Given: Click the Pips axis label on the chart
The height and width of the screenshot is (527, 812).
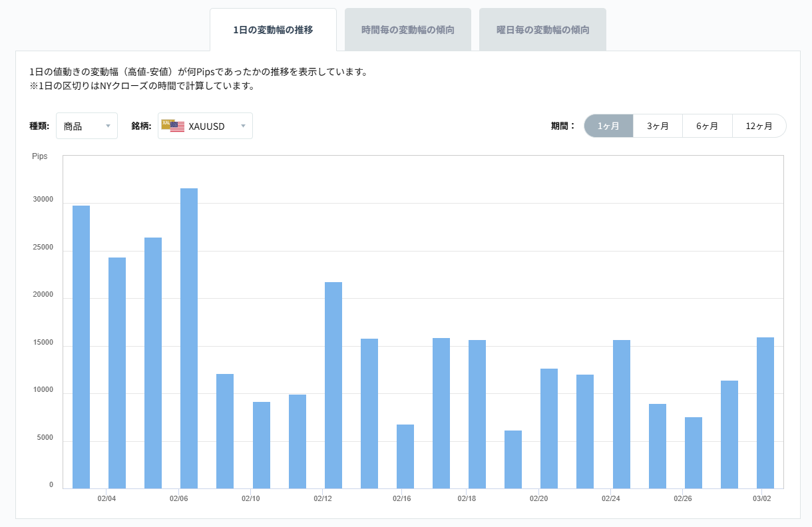Looking at the screenshot, I should (41, 156).
